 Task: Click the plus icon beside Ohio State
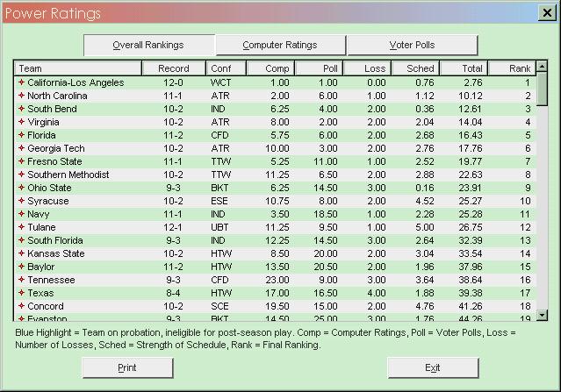tap(21, 188)
